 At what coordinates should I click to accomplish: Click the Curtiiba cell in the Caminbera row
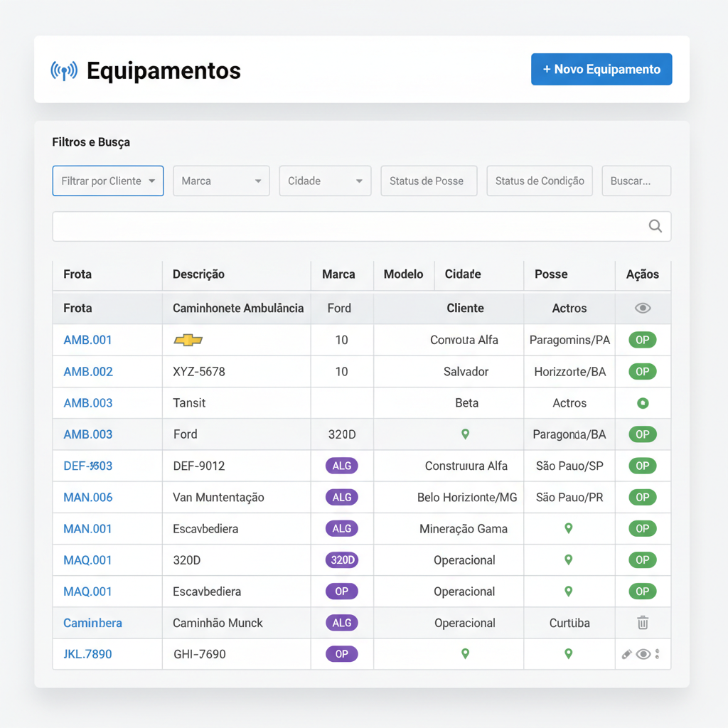(x=569, y=623)
